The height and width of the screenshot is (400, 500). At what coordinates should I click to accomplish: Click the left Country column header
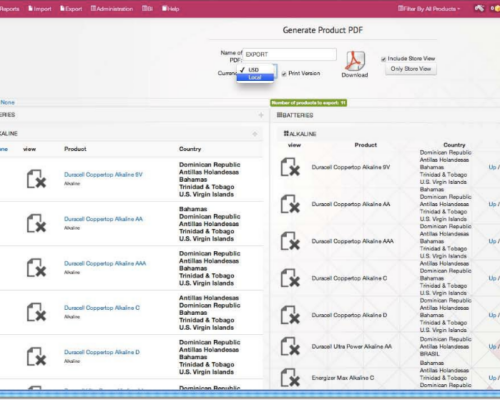[x=190, y=149]
